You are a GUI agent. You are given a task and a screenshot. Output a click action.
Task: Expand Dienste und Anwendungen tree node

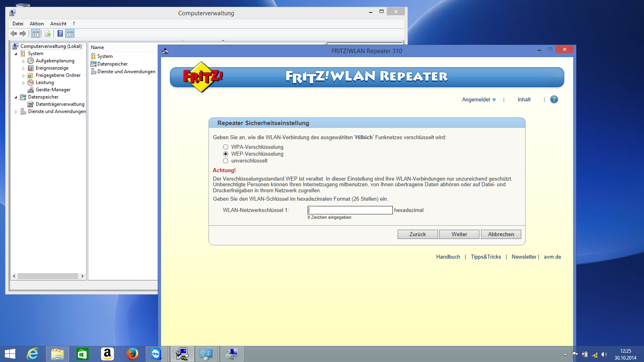click(16, 112)
